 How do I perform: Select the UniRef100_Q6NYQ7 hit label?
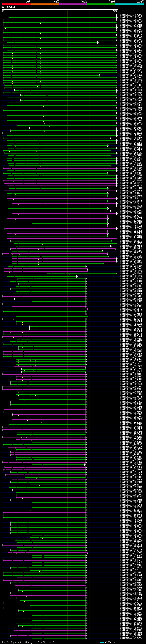coord(131,93)
